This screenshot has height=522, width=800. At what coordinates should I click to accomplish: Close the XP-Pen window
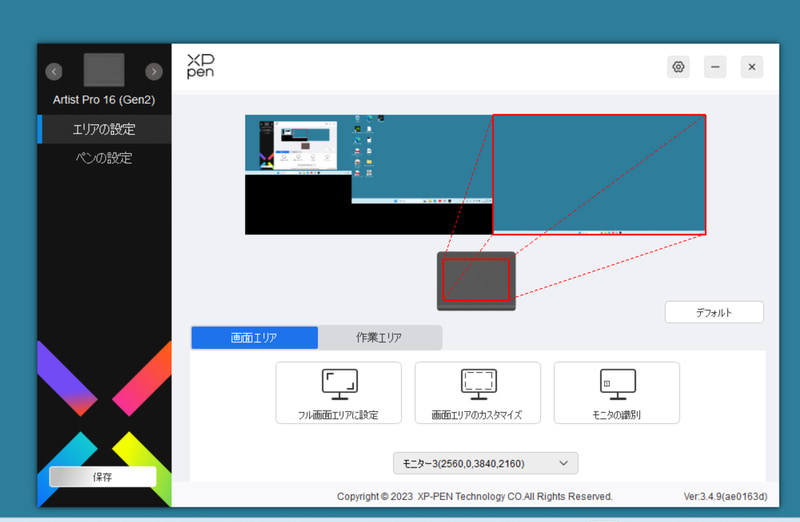[752, 67]
